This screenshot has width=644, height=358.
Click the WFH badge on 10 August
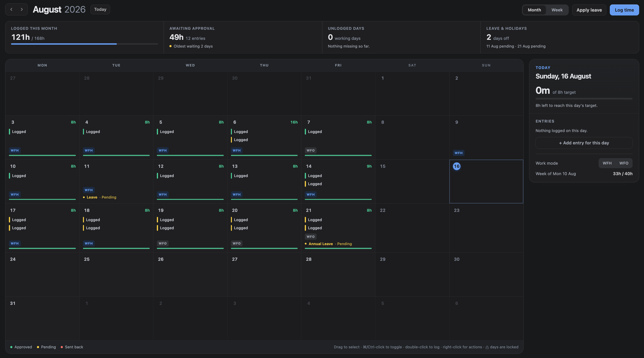click(x=15, y=194)
